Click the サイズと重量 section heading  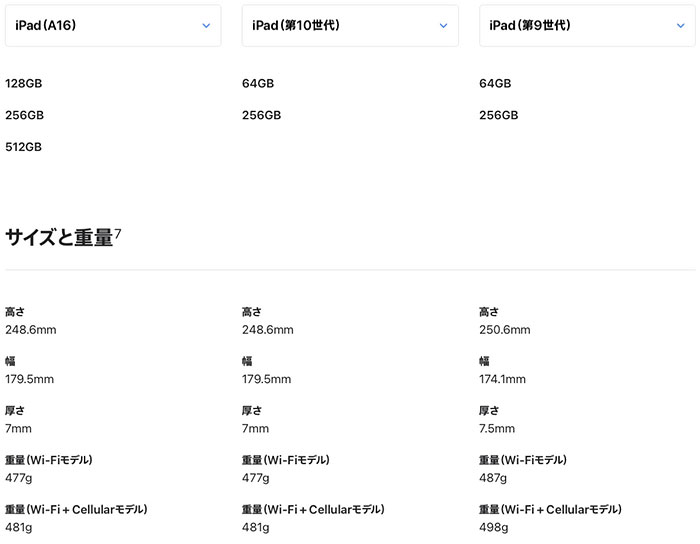(59, 237)
